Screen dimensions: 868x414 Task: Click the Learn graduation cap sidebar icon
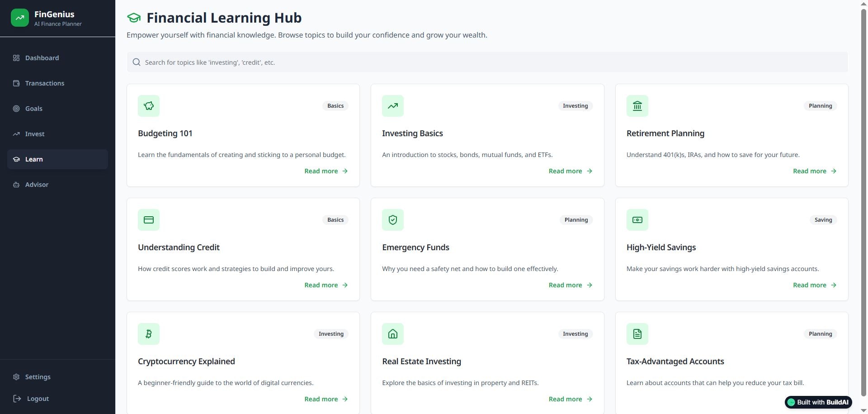tap(16, 159)
